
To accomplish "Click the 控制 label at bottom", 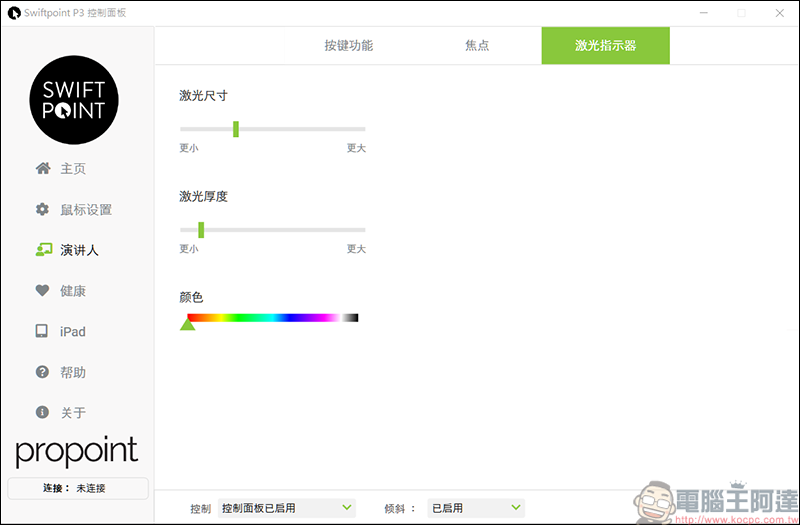I will 200,509.
